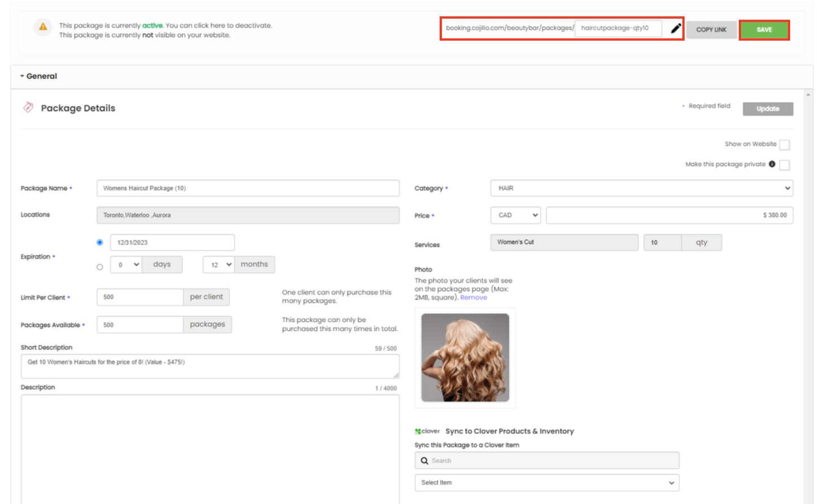Click the package URL slug field

point(618,28)
